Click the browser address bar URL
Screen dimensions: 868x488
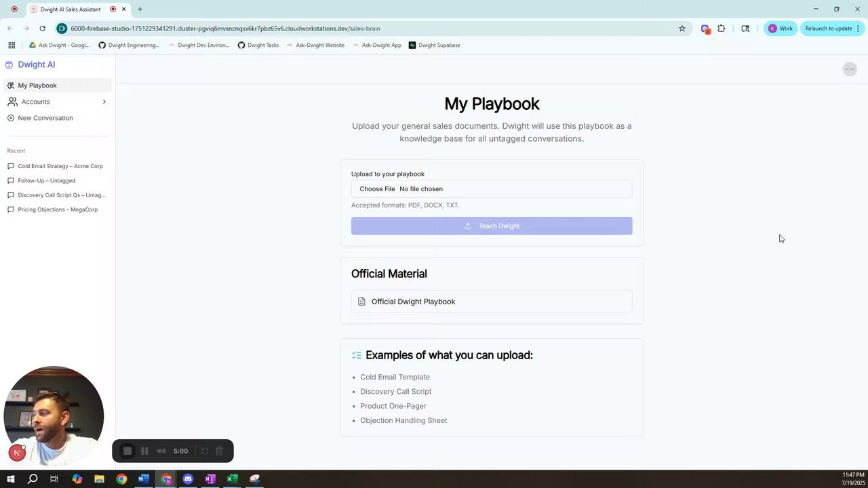[225, 28]
